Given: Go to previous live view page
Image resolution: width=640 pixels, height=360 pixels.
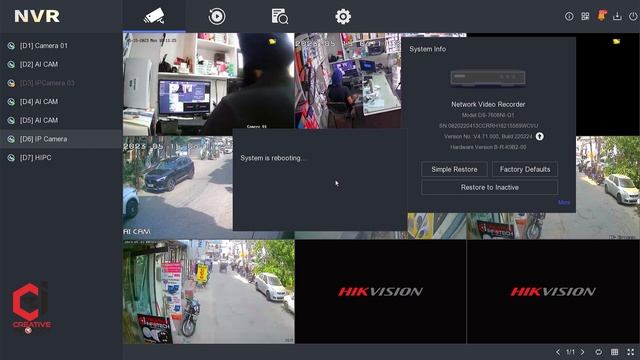Looking at the screenshot, I should (558, 352).
